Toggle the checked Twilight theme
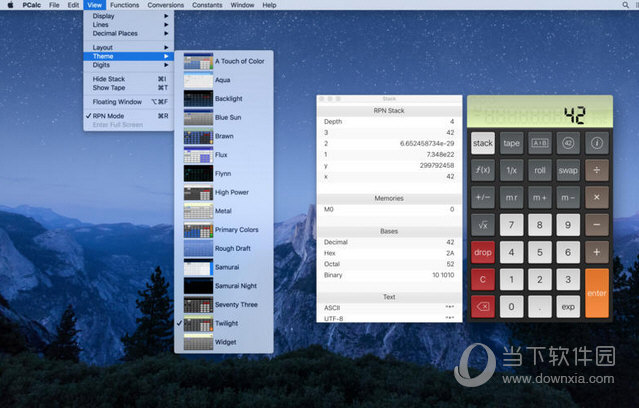This screenshot has width=639, height=408. point(224,324)
